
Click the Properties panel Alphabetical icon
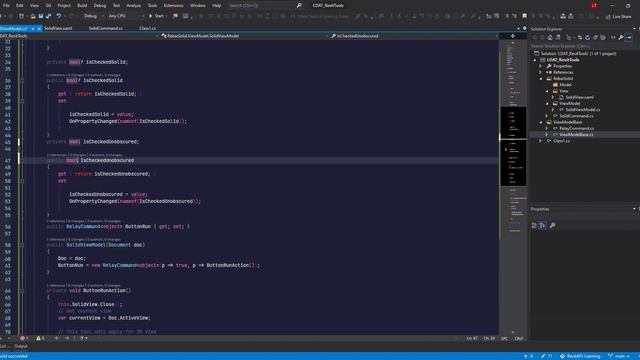(x=542, y=226)
